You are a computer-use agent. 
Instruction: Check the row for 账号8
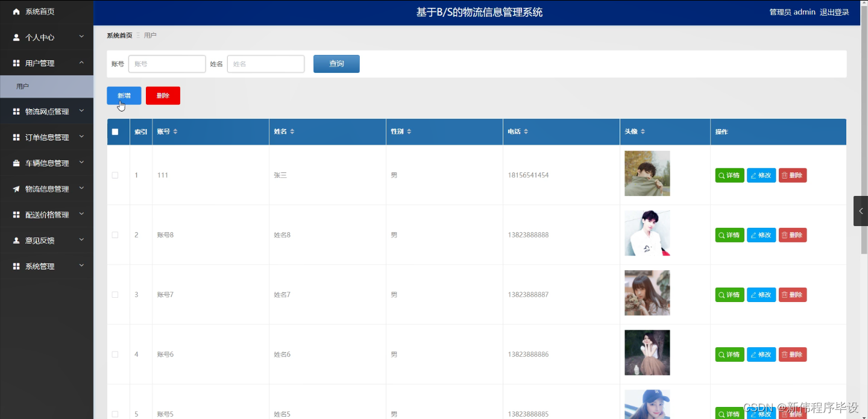[x=115, y=235]
